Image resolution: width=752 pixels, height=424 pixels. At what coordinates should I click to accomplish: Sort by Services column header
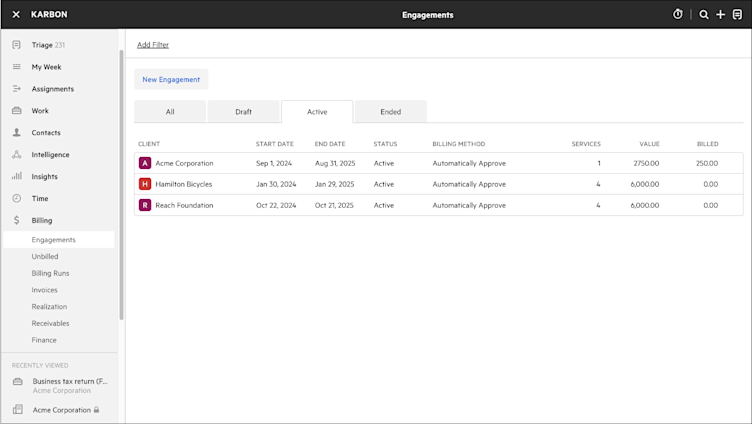586,144
